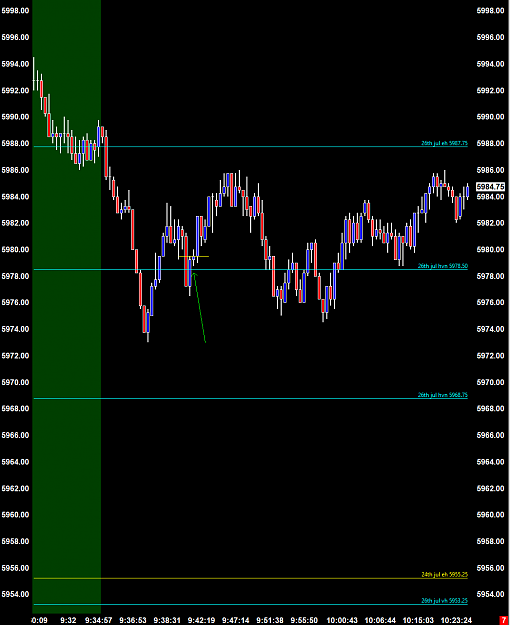The height and width of the screenshot is (625, 510).
Task: Click the red 7 indicator in the chart corner
Action: click(503, 620)
